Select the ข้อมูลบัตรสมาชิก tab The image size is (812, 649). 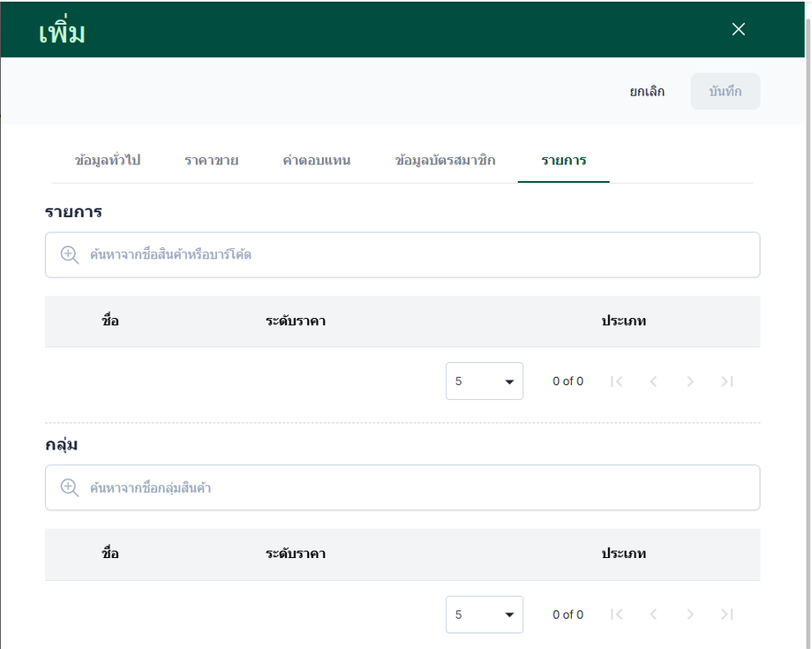click(x=446, y=161)
